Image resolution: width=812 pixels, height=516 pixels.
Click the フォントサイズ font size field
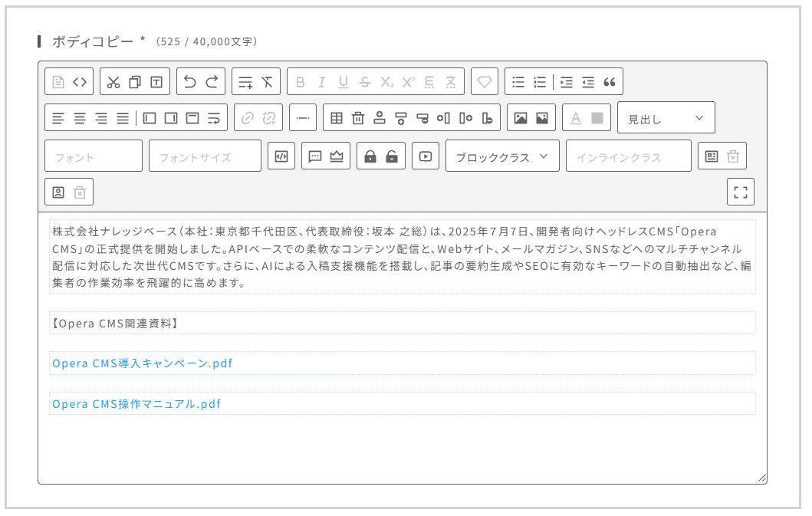(x=205, y=156)
